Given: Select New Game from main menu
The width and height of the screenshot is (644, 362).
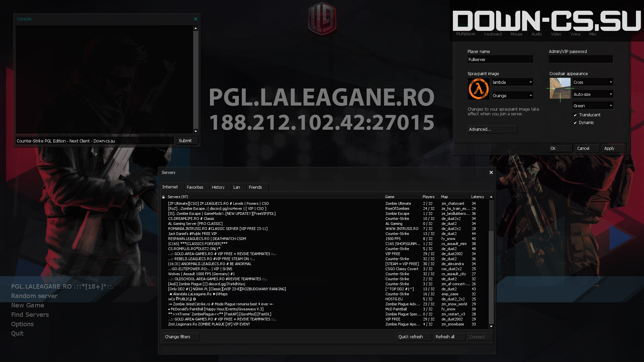Looking at the screenshot, I should 28,305.
